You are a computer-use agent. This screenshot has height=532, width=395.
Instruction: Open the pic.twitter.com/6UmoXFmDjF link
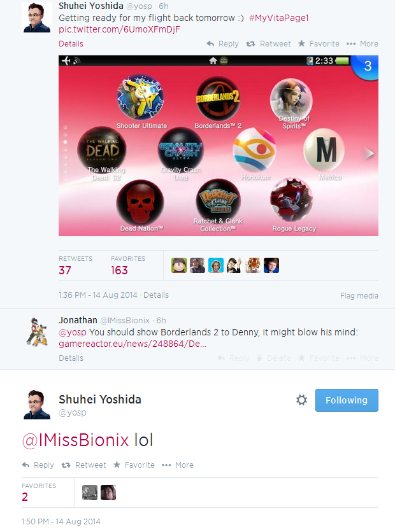click(x=119, y=29)
